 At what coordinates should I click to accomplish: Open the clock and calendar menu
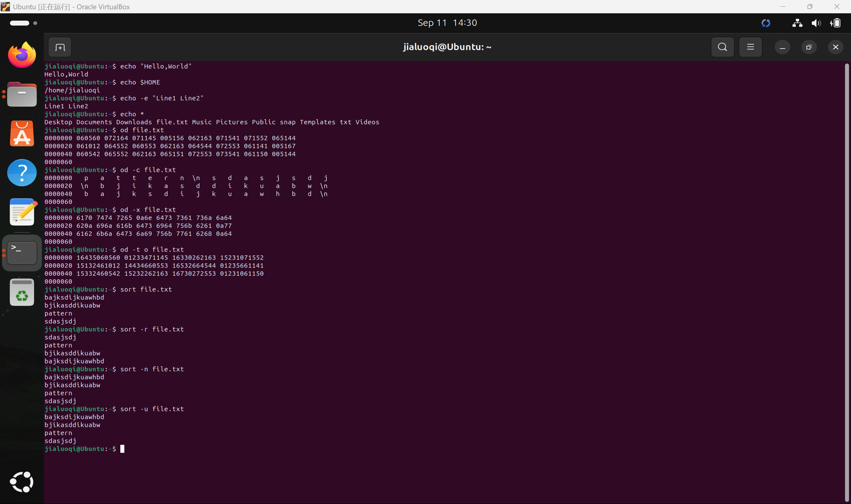pyautogui.click(x=447, y=23)
